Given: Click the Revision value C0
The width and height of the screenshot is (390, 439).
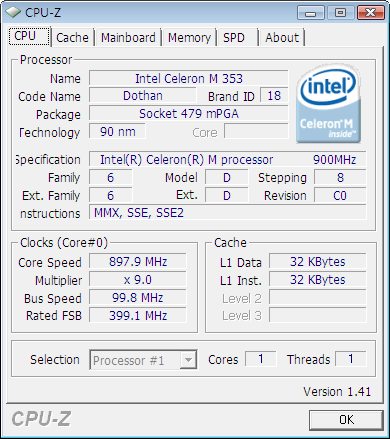Looking at the screenshot, I should click(x=340, y=195).
